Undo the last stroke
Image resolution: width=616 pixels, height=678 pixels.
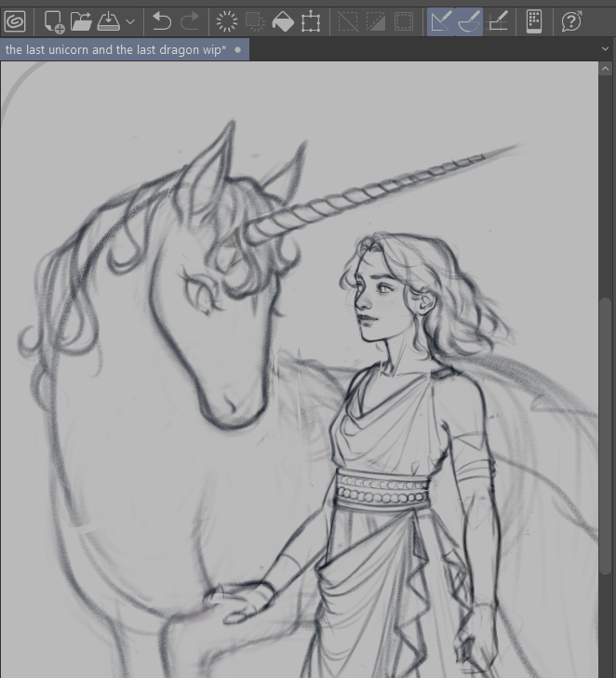(x=162, y=21)
